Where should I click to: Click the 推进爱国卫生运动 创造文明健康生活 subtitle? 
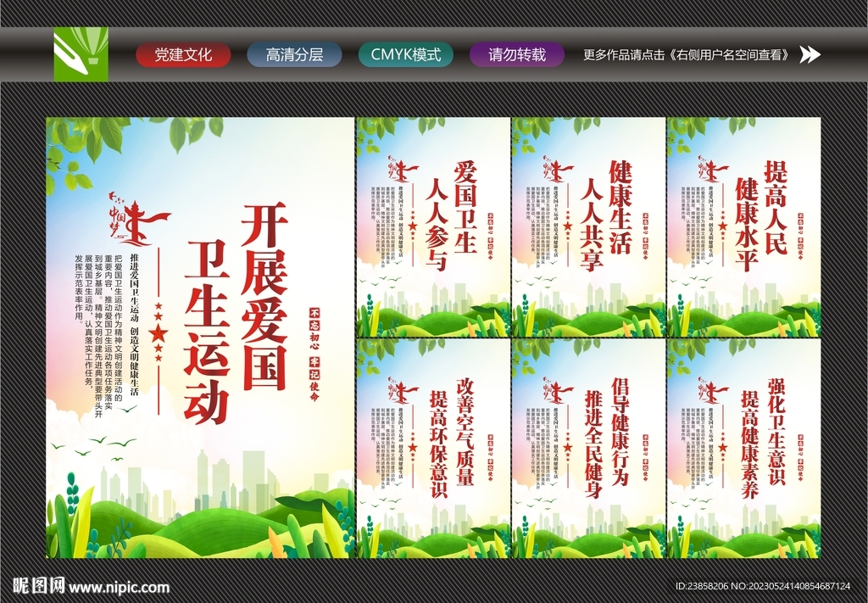(134, 324)
